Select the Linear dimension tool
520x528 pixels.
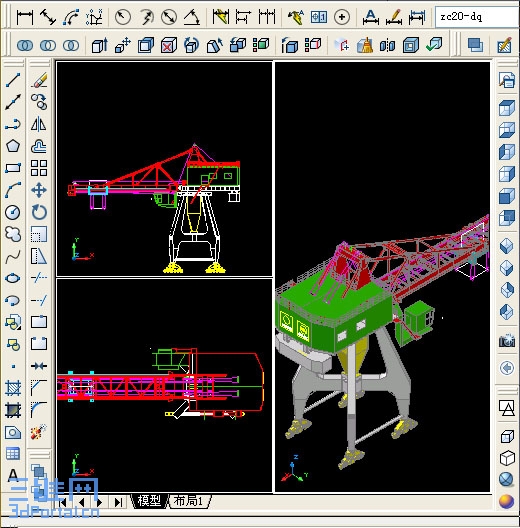(25, 17)
